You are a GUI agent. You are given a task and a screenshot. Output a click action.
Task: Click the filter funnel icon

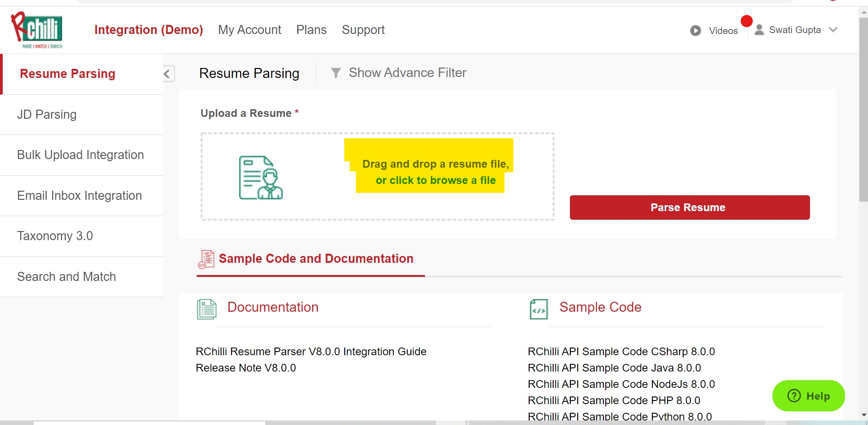[x=336, y=72]
